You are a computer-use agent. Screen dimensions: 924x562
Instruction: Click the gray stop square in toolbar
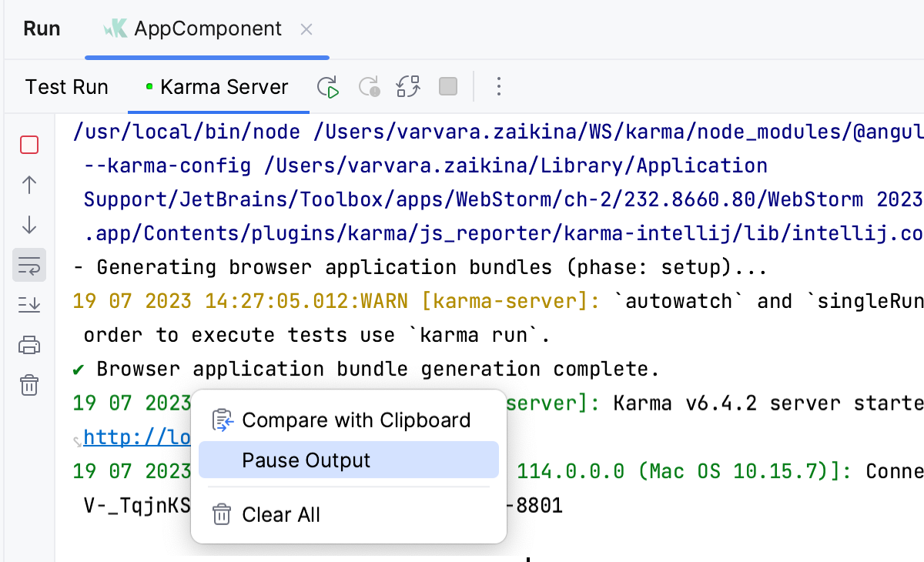point(448,87)
